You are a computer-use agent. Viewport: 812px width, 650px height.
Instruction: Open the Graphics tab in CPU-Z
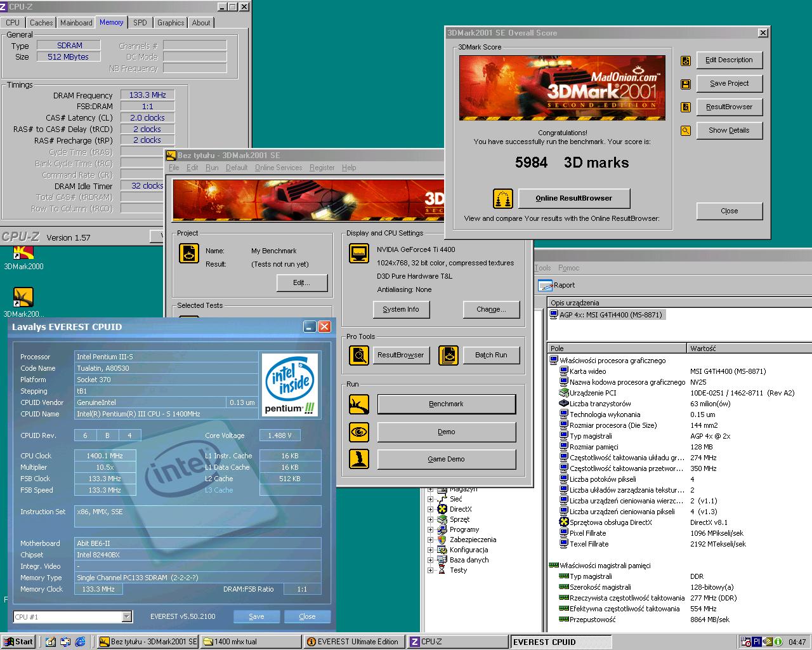click(x=171, y=23)
